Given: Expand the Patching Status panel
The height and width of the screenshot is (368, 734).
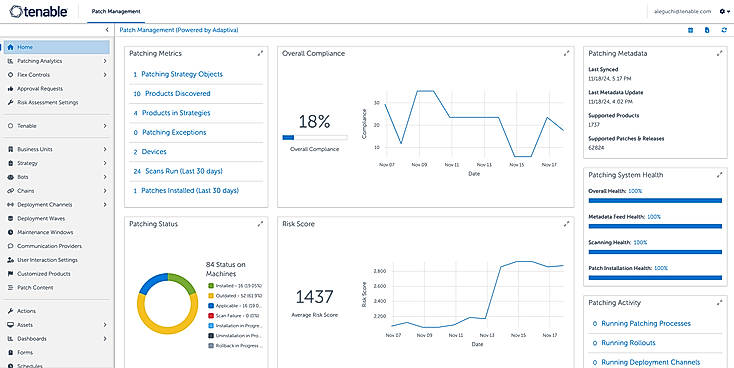Looking at the screenshot, I should pos(260,224).
